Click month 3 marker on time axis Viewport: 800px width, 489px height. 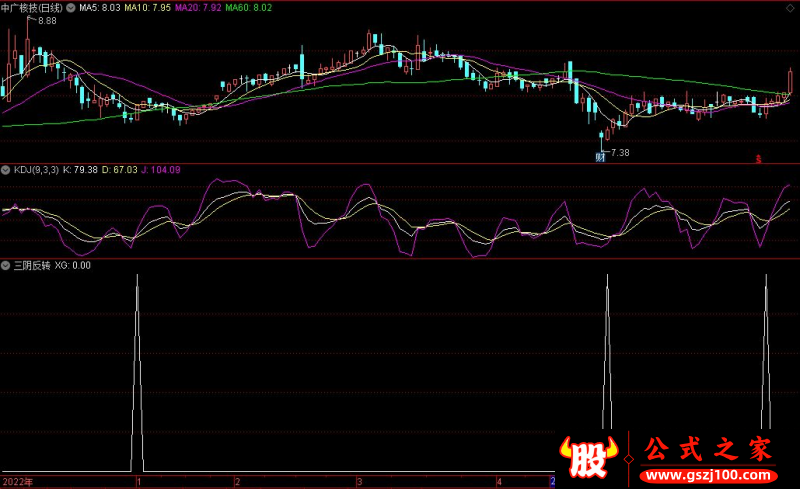pos(359,482)
